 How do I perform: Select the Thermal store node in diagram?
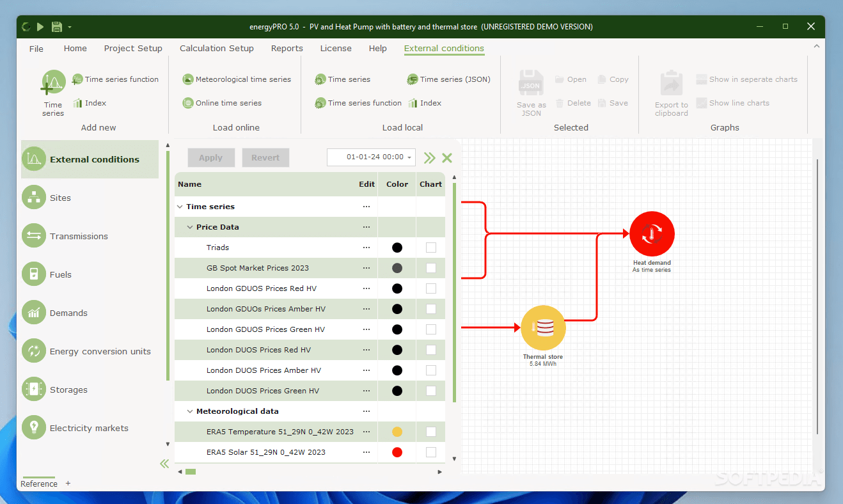click(x=543, y=327)
